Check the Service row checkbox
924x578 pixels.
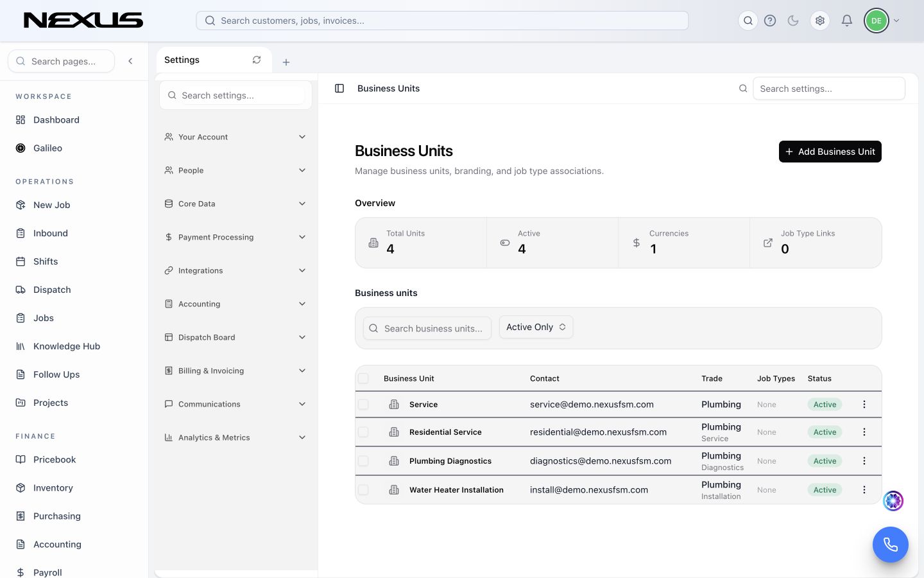(x=363, y=405)
